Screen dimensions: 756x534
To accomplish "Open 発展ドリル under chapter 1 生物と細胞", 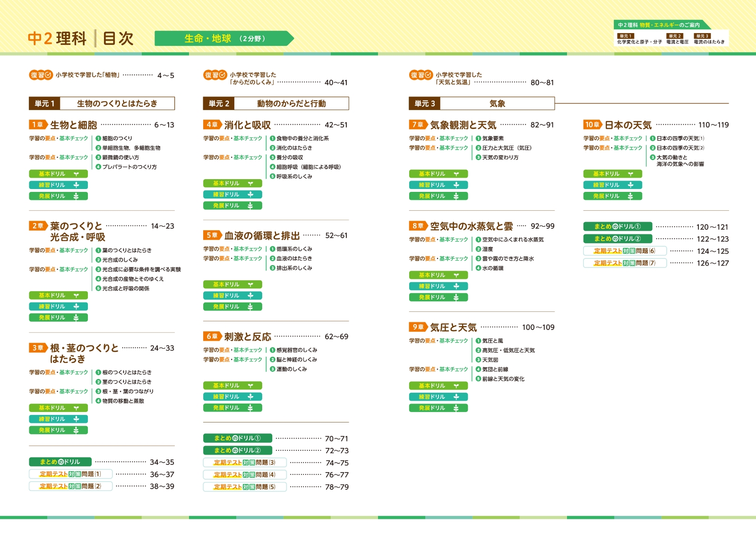I will click(x=58, y=196).
